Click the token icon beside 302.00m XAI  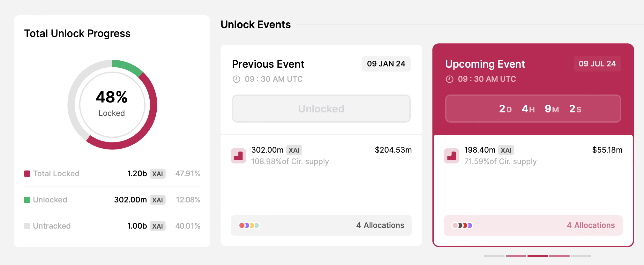click(x=238, y=156)
